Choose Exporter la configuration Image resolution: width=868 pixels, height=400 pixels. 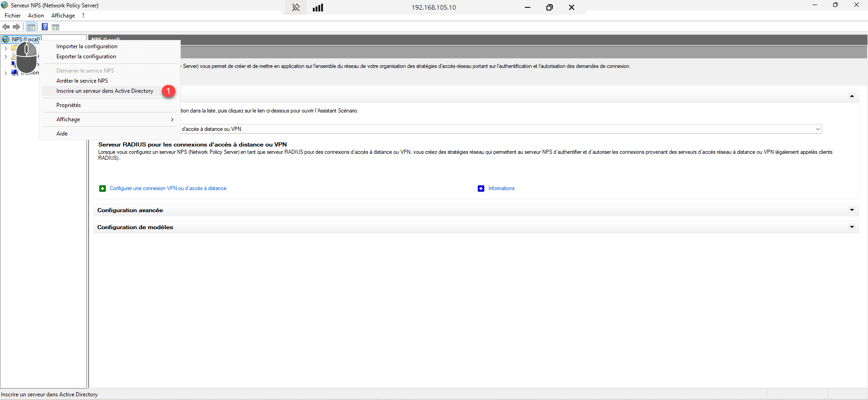click(x=86, y=56)
